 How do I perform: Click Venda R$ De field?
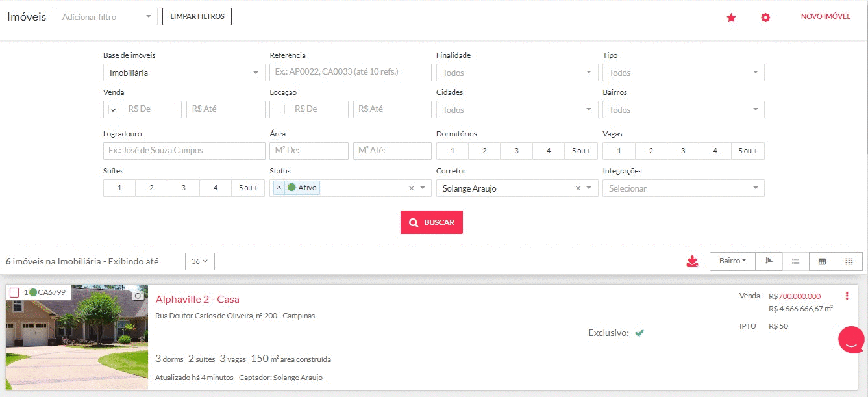point(153,109)
